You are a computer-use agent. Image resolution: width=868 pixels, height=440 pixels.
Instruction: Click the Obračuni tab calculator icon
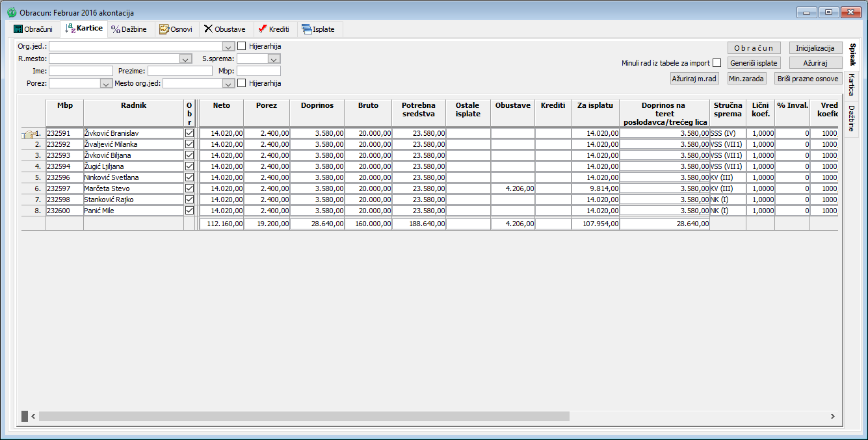pyautogui.click(x=18, y=29)
